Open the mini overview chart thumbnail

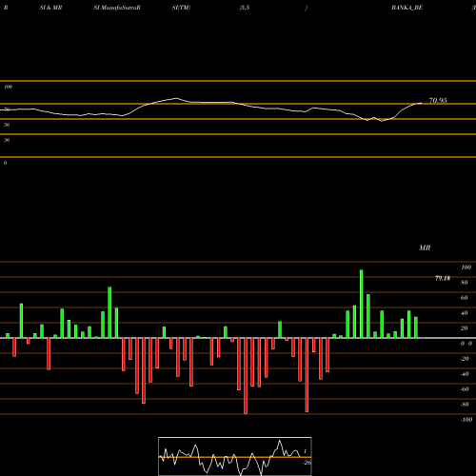pyautogui.click(x=235, y=456)
